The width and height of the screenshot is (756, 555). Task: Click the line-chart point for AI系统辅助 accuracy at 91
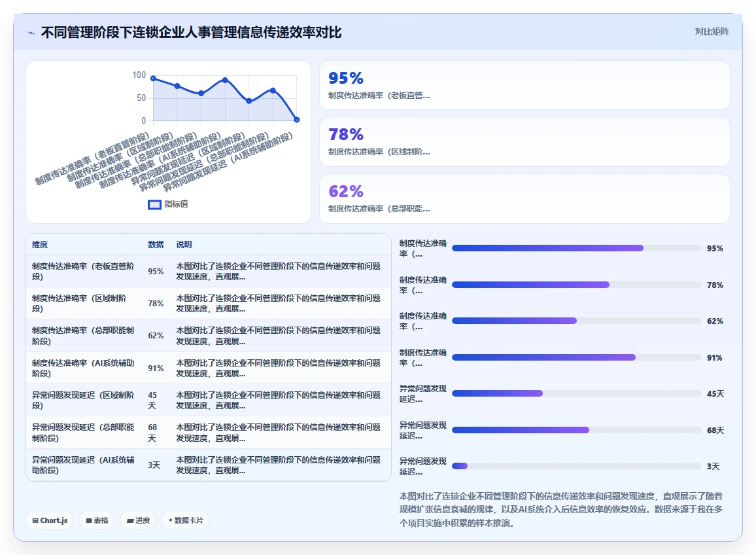pyautogui.click(x=225, y=80)
